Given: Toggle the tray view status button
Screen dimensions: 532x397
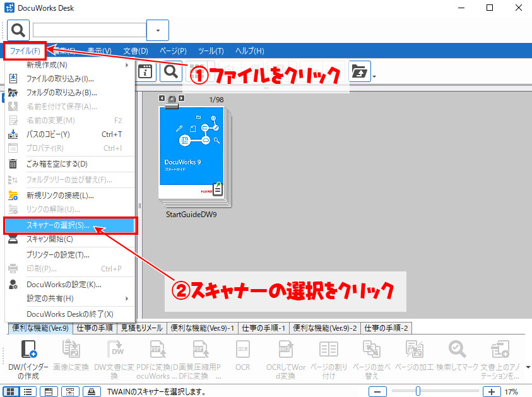Looking at the screenshot, I should [92, 391].
